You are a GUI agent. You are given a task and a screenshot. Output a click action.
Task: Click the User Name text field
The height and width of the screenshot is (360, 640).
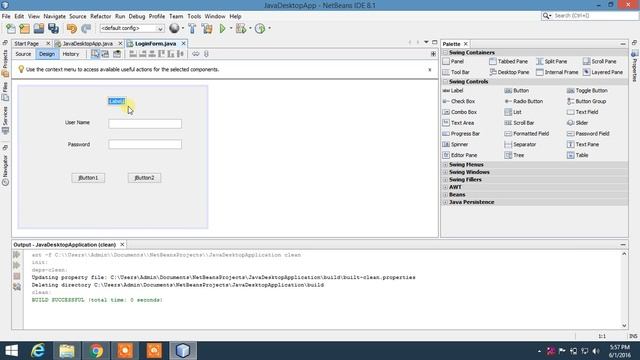pyautogui.click(x=145, y=124)
